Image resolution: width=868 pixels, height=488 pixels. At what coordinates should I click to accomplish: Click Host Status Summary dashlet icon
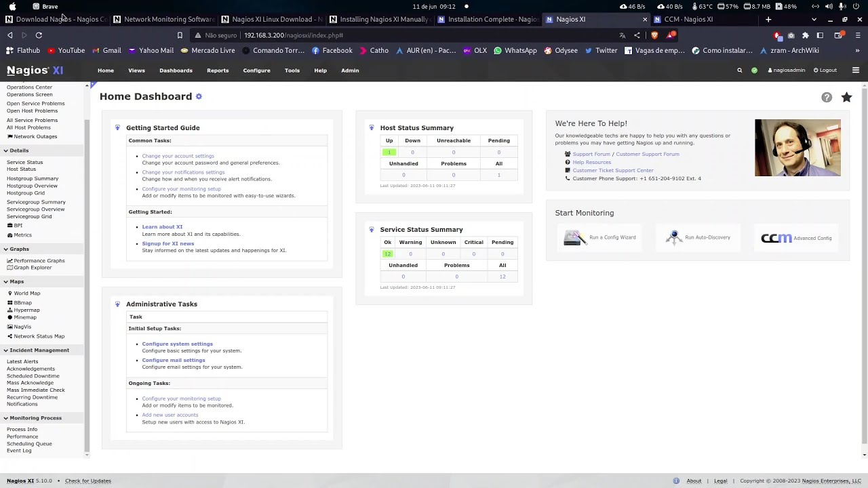tap(372, 127)
